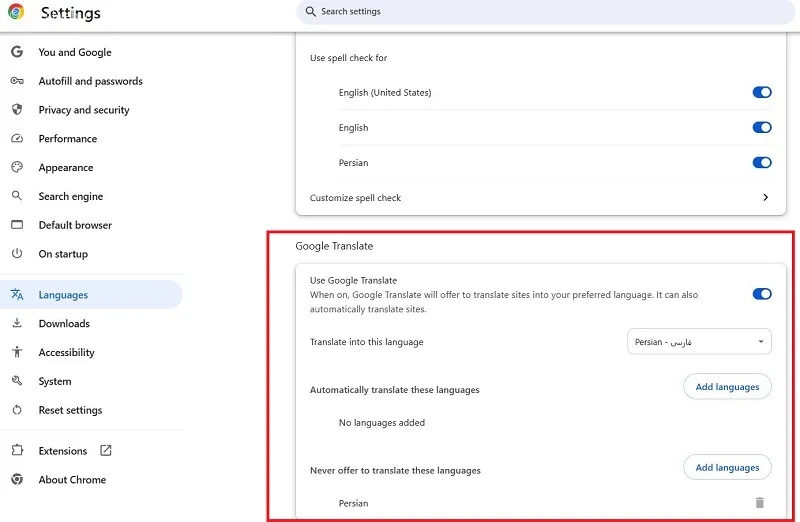Click the speedometer icon beside Performance
This screenshot has width=800, height=522.
[x=17, y=138]
